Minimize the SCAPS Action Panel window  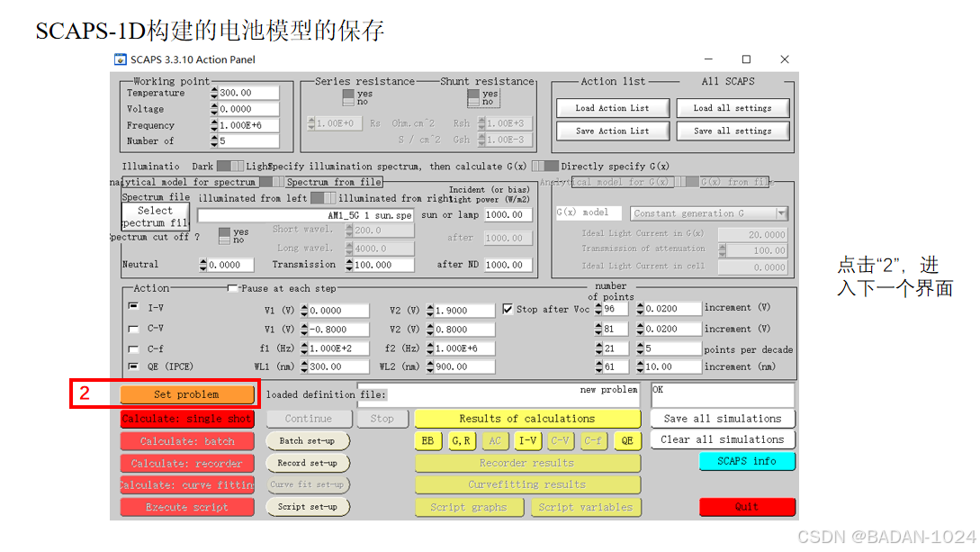(708, 59)
